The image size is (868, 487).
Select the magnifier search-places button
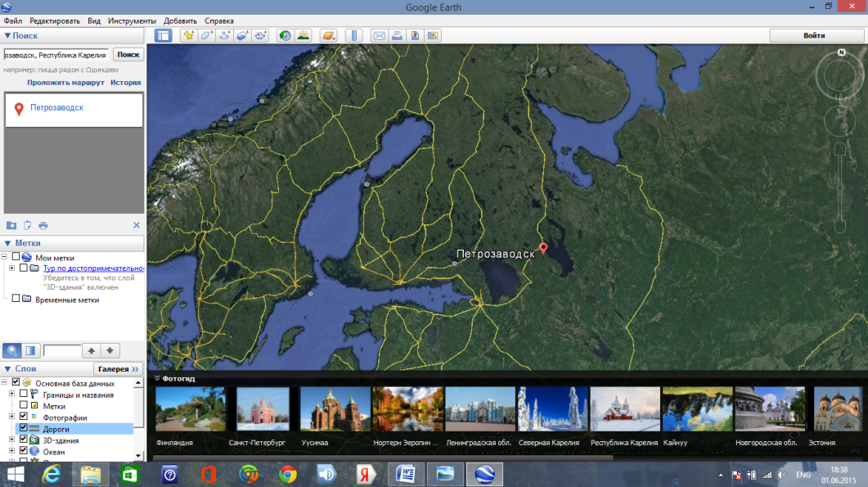[11, 350]
